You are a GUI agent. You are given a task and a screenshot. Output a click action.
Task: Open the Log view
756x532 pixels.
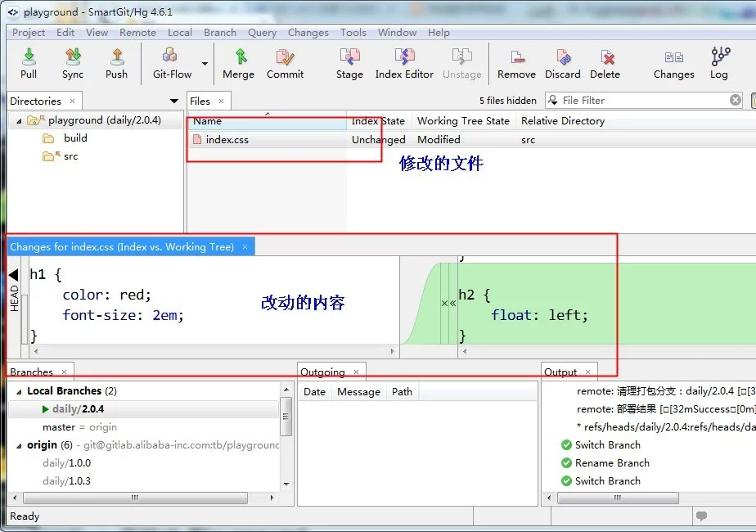coord(719,62)
